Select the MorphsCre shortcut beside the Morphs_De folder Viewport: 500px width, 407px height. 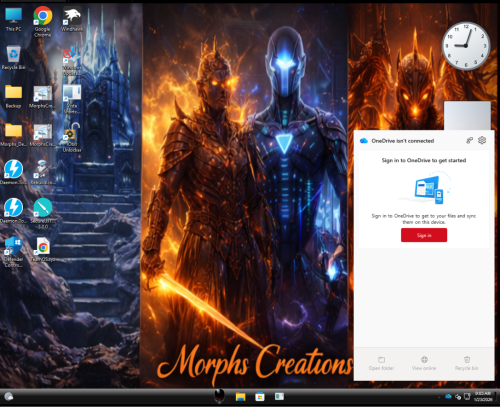coord(43,135)
